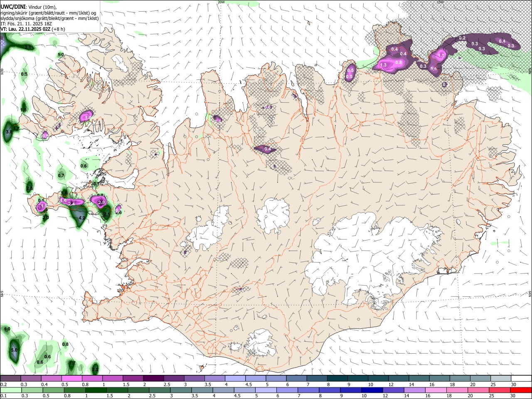Click the Mýrdalsjökull glacier near the south coast

pos(261,343)
